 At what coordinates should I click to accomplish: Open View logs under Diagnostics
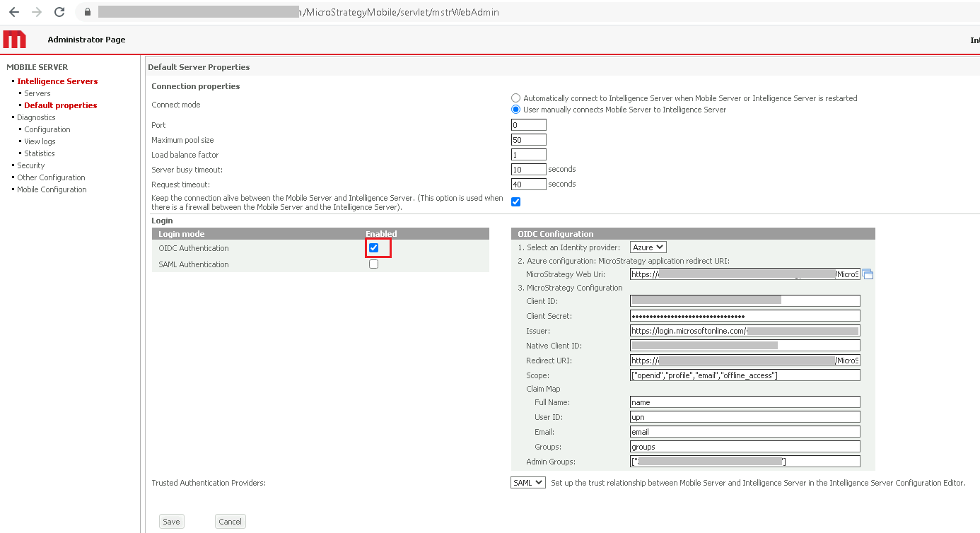pyautogui.click(x=40, y=141)
